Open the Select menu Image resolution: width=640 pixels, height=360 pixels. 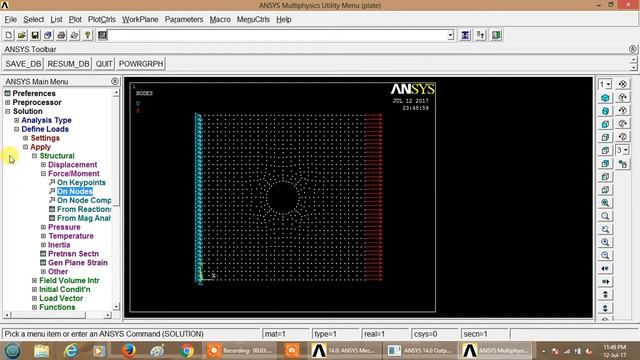click(33, 19)
